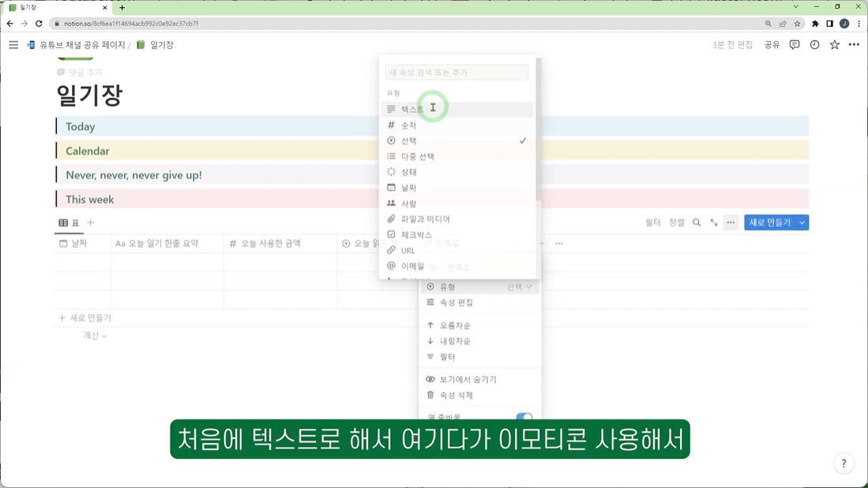Click the property search input field
This screenshot has width=868, height=488.
[457, 73]
